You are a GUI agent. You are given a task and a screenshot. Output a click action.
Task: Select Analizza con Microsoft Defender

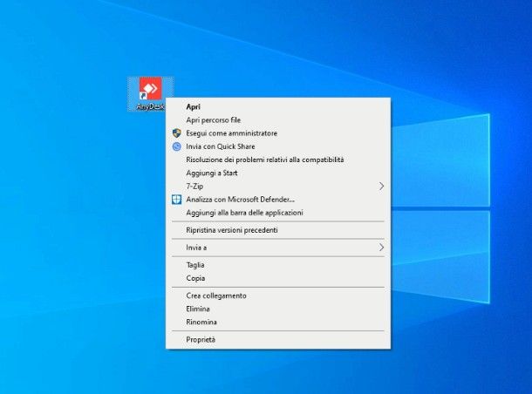(278, 200)
